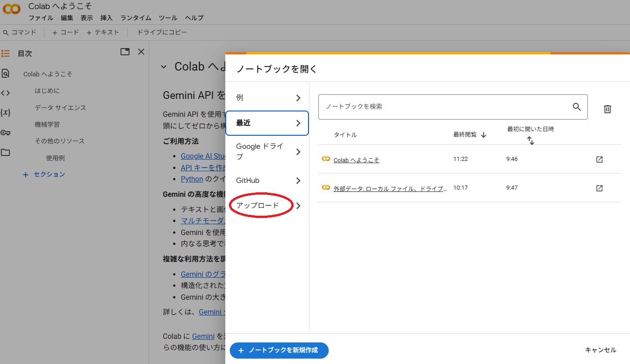Screen dimensions: 630x364
Task: Open the code snippets sidebar icon
Action: 5,93
